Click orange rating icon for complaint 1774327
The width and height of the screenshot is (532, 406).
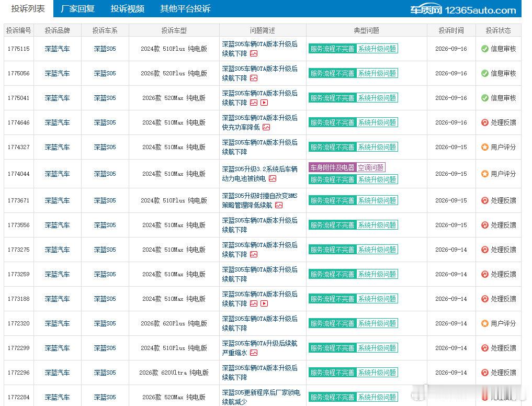485,147
